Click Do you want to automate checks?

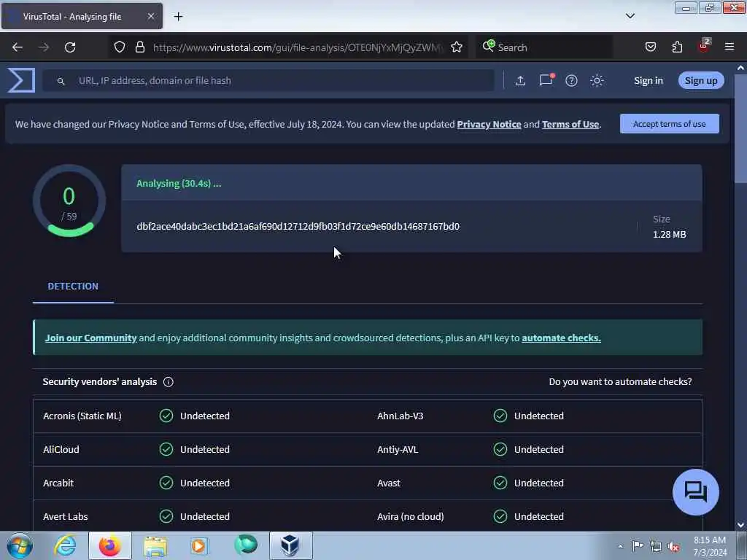tap(620, 381)
